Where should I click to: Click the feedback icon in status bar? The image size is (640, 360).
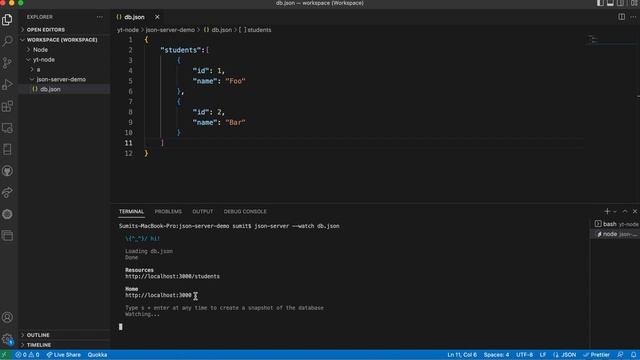pyautogui.click(x=620, y=355)
